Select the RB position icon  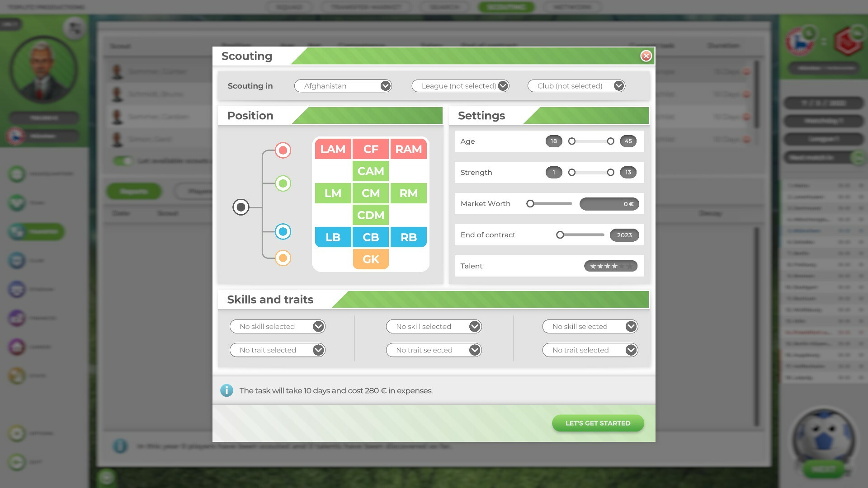[x=408, y=237]
